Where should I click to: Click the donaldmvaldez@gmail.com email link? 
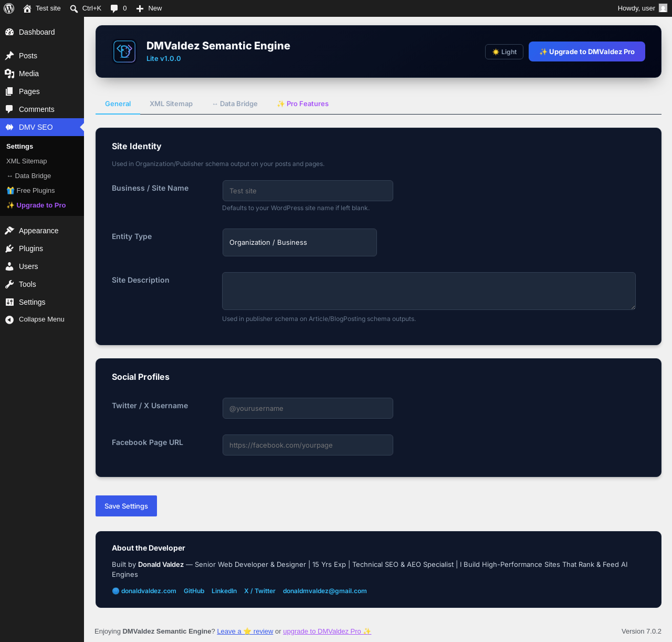(x=325, y=591)
